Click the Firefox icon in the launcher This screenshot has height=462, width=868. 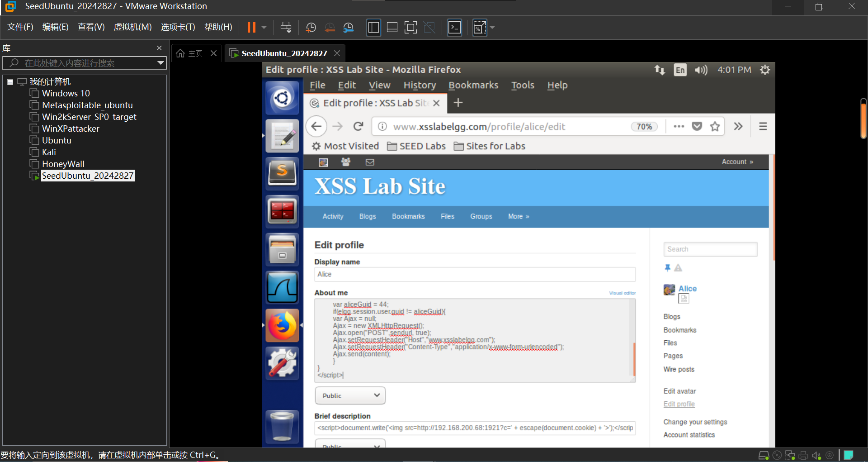pos(282,325)
